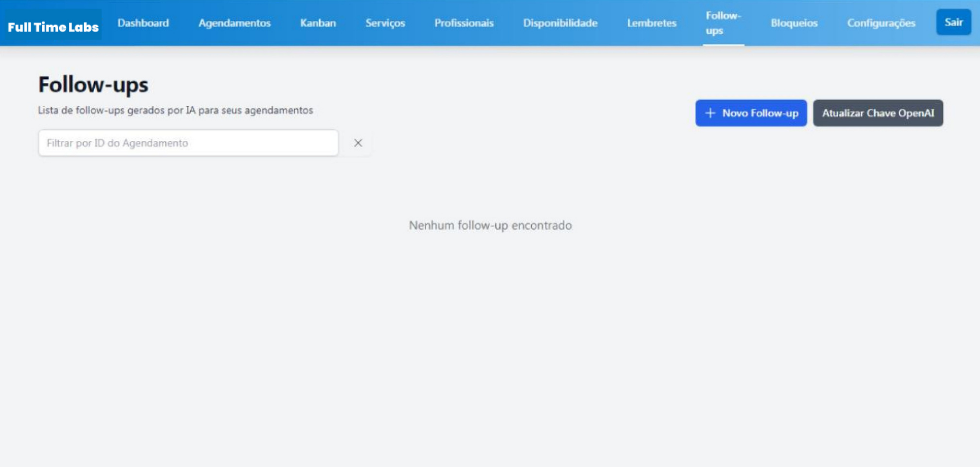Select the Follow-ups nav tab
Viewport: 980px width, 467px height.
pyautogui.click(x=723, y=23)
